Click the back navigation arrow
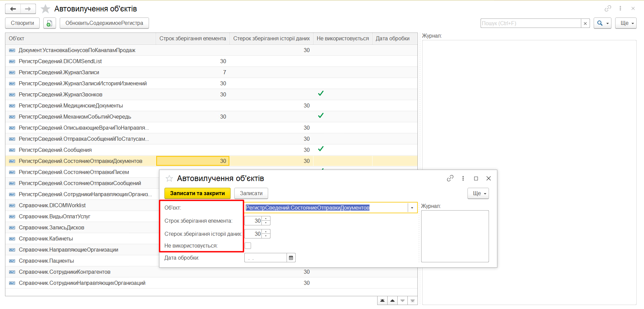The image size is (644, 309). (x=13, y=9)
